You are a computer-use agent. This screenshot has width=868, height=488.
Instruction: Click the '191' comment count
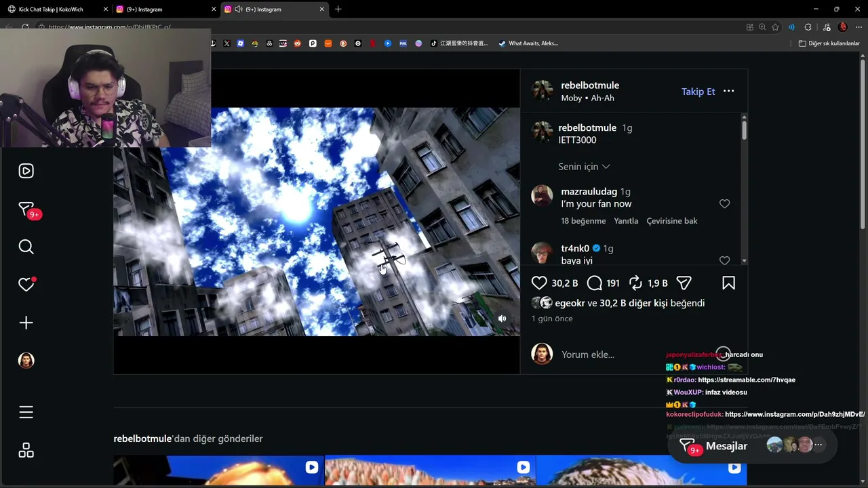[x=613, y=283]
